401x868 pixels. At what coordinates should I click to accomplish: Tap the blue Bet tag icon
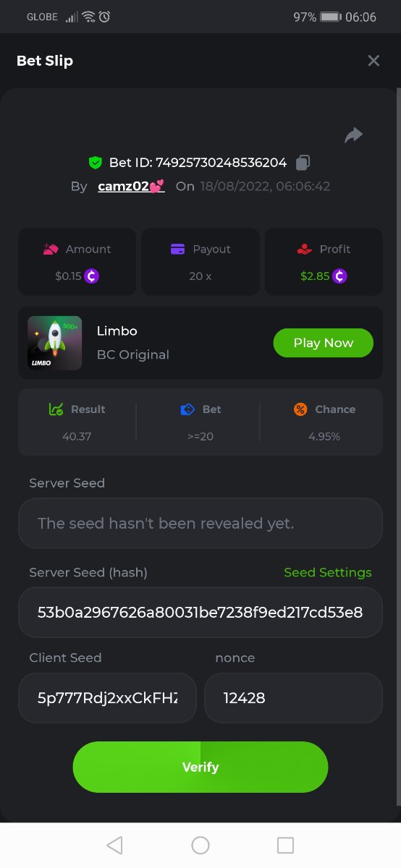(187, 409)
